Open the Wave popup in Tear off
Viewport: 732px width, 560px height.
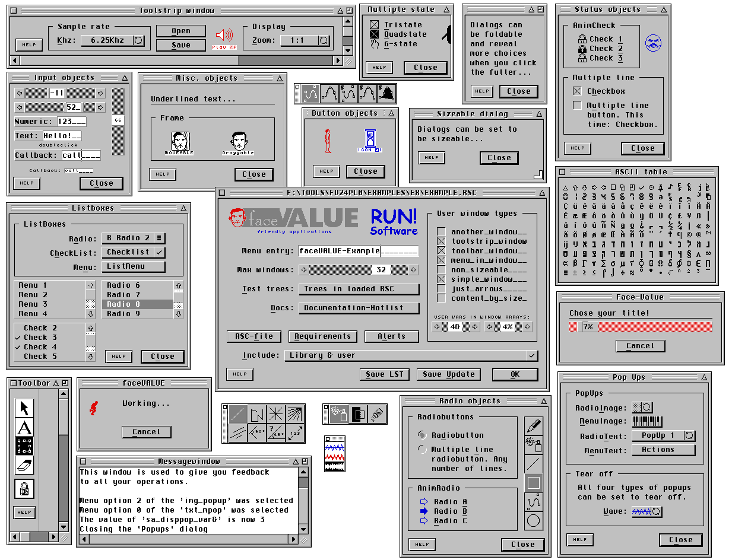point(647,511)
